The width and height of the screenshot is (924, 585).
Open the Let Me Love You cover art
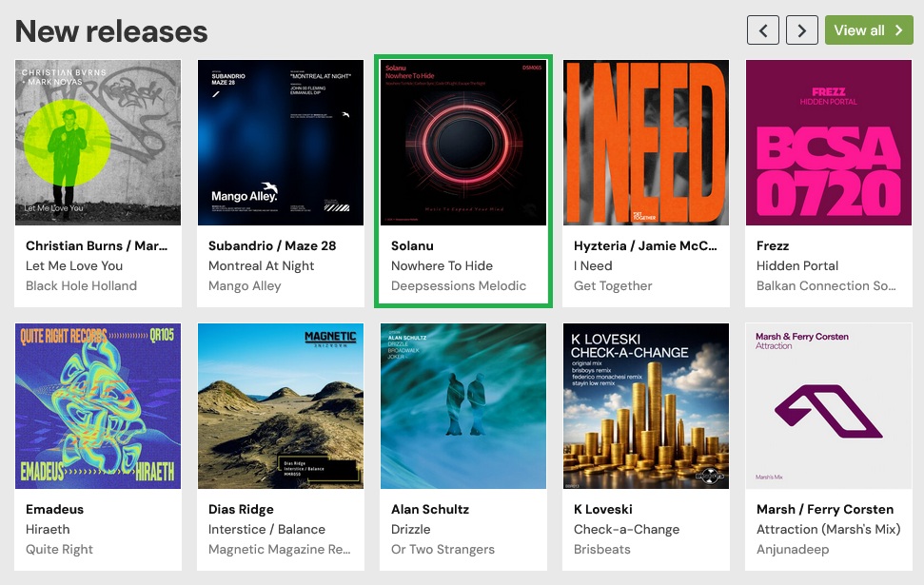(98, 143)
